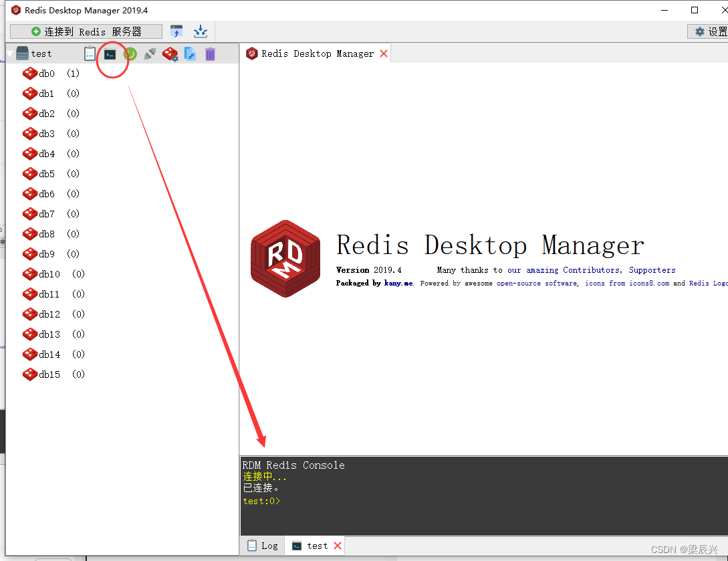Open console for test connection

coord(110,55)
